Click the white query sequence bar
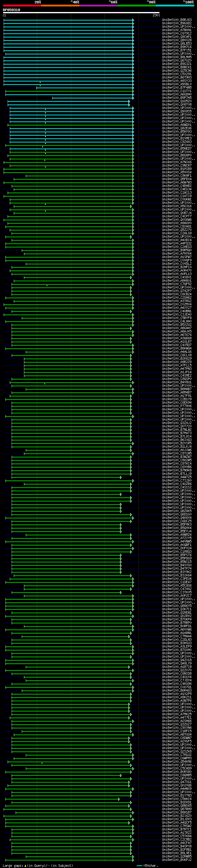 81,13
